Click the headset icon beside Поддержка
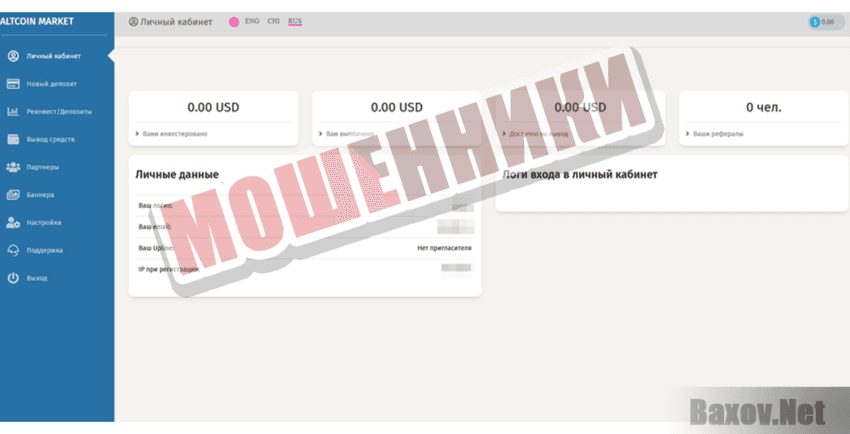Image resolution: width=850 pixels, height=434 pixels. pyautogui.click(x=13, y=250)
